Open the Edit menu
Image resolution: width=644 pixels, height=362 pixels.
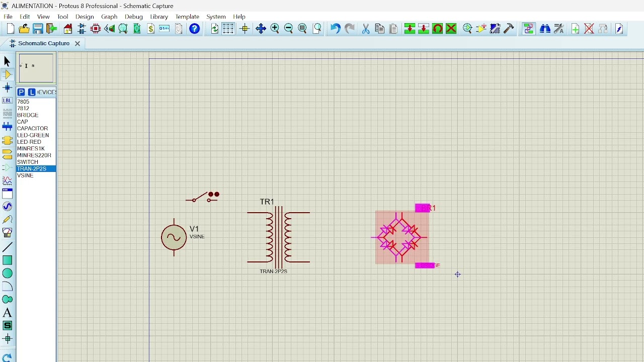25,17
